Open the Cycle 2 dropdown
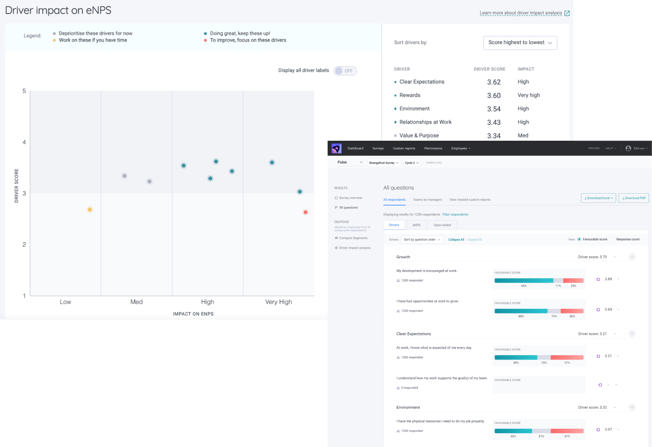The image size is (652, 447). click(x=412, y=163)
